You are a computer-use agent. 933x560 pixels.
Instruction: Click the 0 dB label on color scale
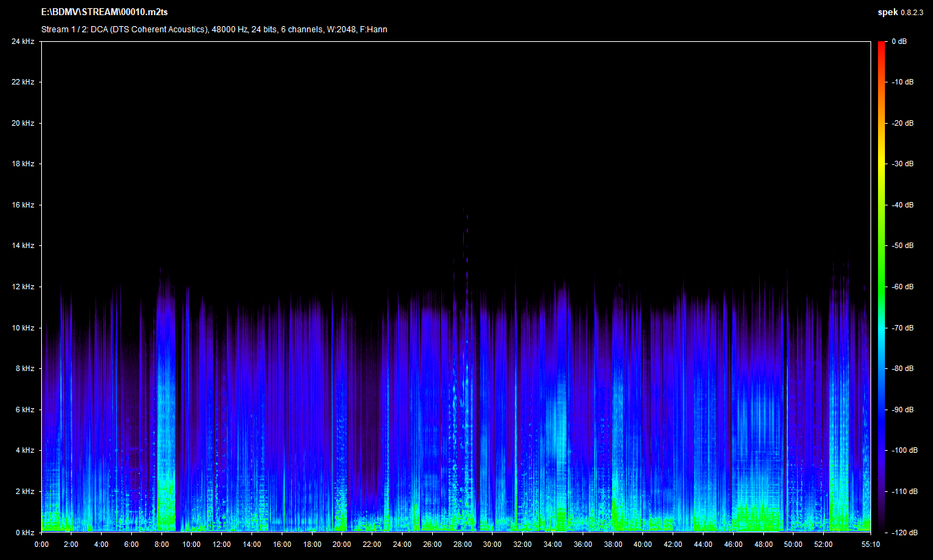[899, 42]
